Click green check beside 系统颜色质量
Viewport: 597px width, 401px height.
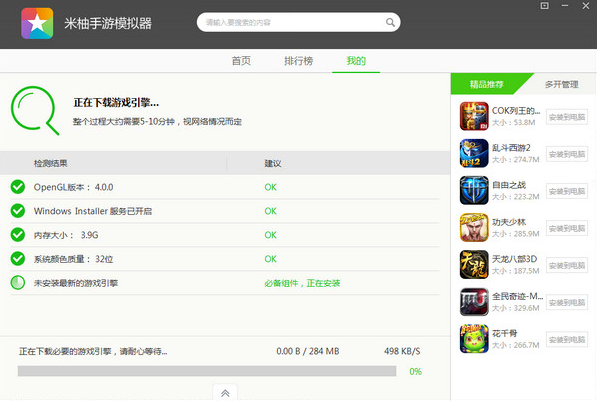point(18,259)
